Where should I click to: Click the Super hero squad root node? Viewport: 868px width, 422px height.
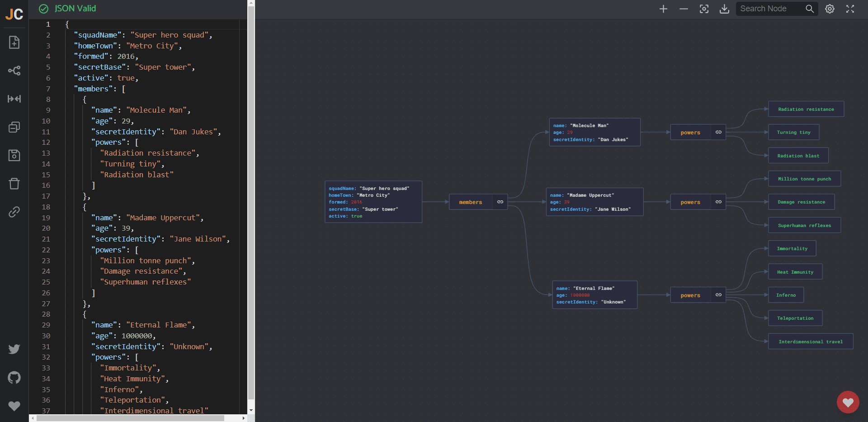pyautogui.click(x=373, y=202)
